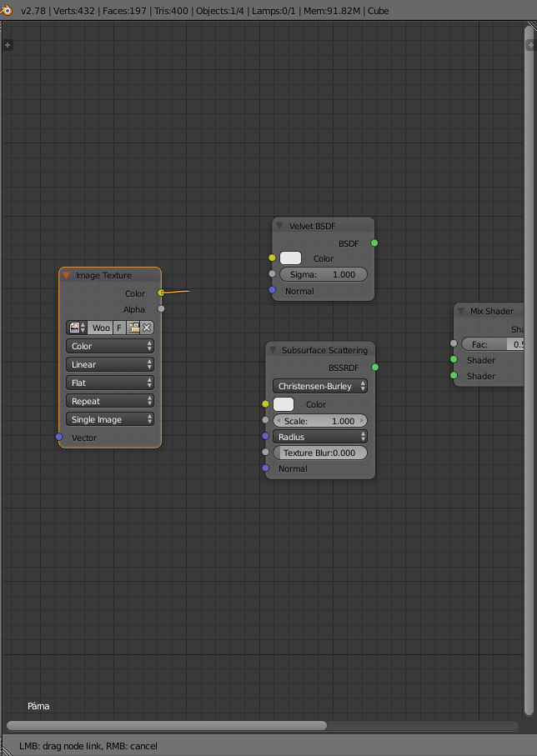This screenshot has width=537, height=756.
Task: Click the Subsurface Scattering BSSRDF output socket
Action: pyautogui.click(x=374, y=367)
